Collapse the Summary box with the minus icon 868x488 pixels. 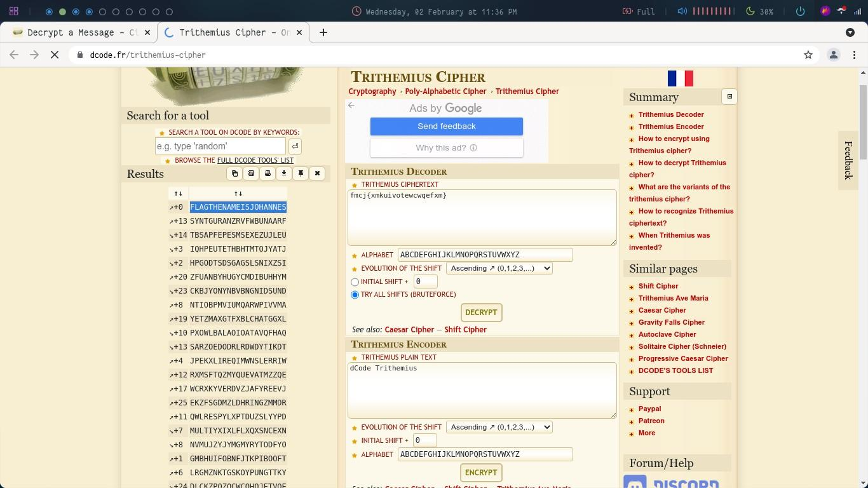tap(729, 97)
